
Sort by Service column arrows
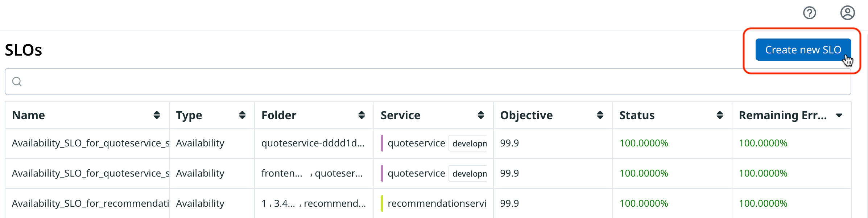(x=481, y=115)
